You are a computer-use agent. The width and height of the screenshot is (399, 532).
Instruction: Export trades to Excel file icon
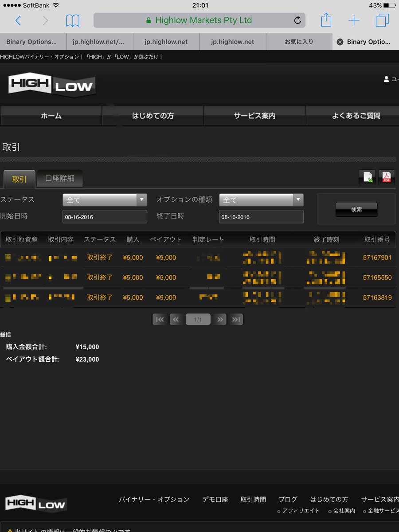coord(368,177)
